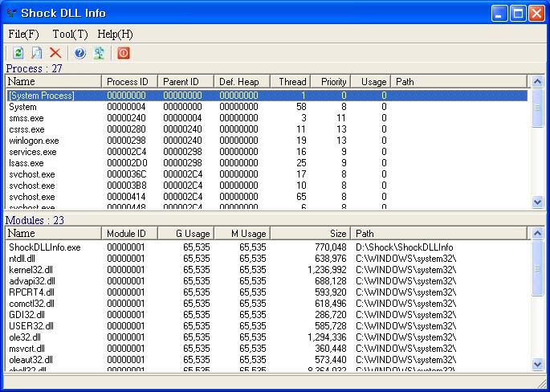Sort by Priority column header

pyautogui.click(x=331, y=81)
